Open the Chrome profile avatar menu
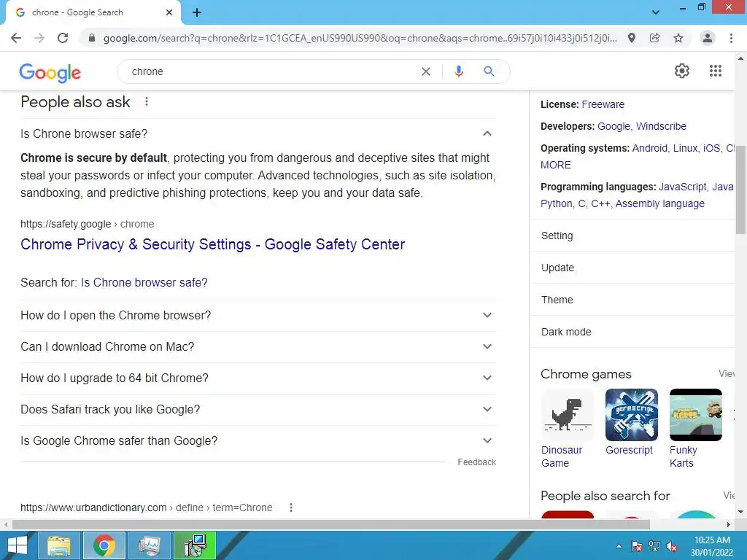The width and height of the screenshot is (747, 560). pyautogui.click(x=708, y=38)
